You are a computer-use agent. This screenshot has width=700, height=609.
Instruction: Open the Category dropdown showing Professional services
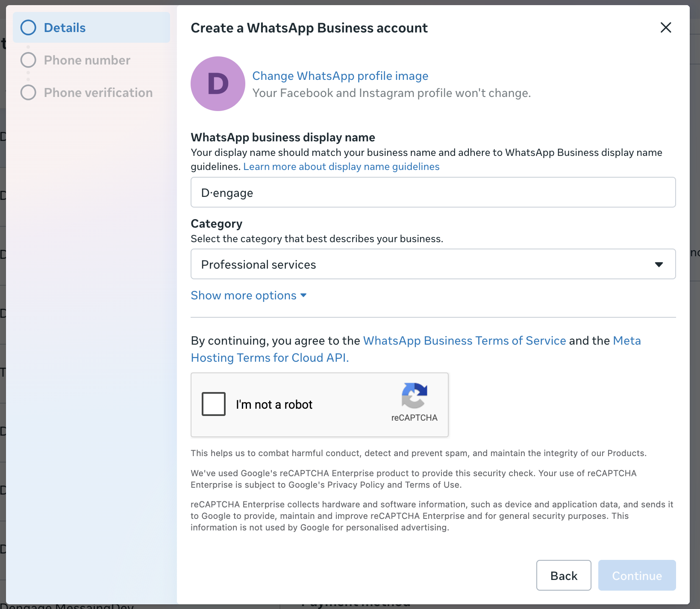pyautogui.click(x=433, y=264)
